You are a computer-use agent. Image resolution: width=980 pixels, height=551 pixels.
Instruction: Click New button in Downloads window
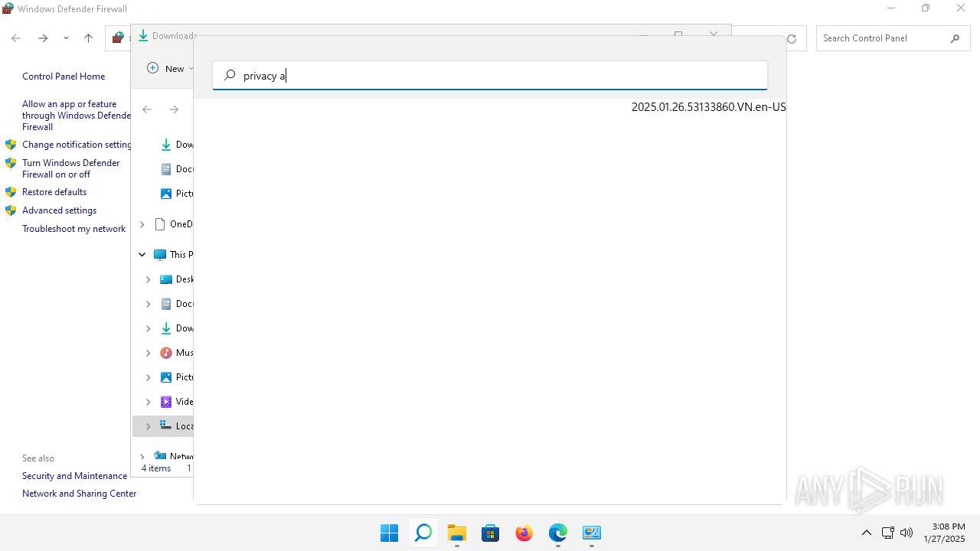pos(169,68)
